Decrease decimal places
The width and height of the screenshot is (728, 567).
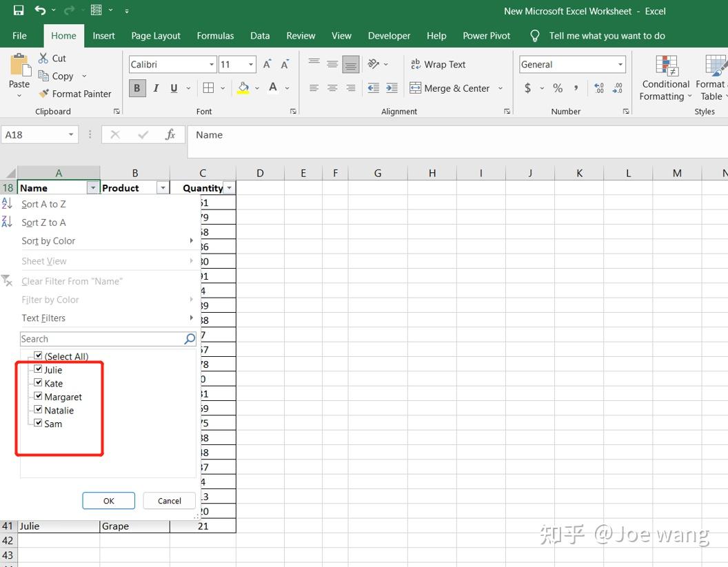618,88
